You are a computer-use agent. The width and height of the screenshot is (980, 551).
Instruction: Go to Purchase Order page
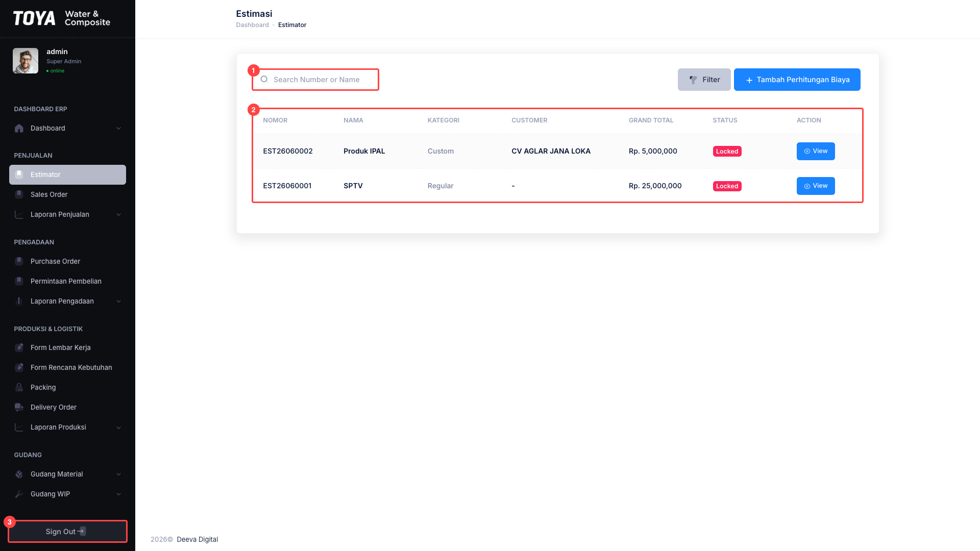(x=67, y=261)
